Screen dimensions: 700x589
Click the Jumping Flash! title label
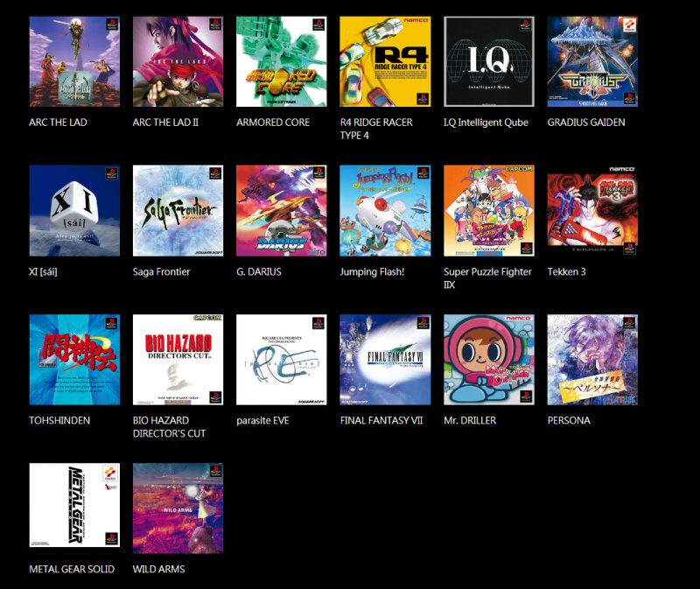tap(373, 271)
